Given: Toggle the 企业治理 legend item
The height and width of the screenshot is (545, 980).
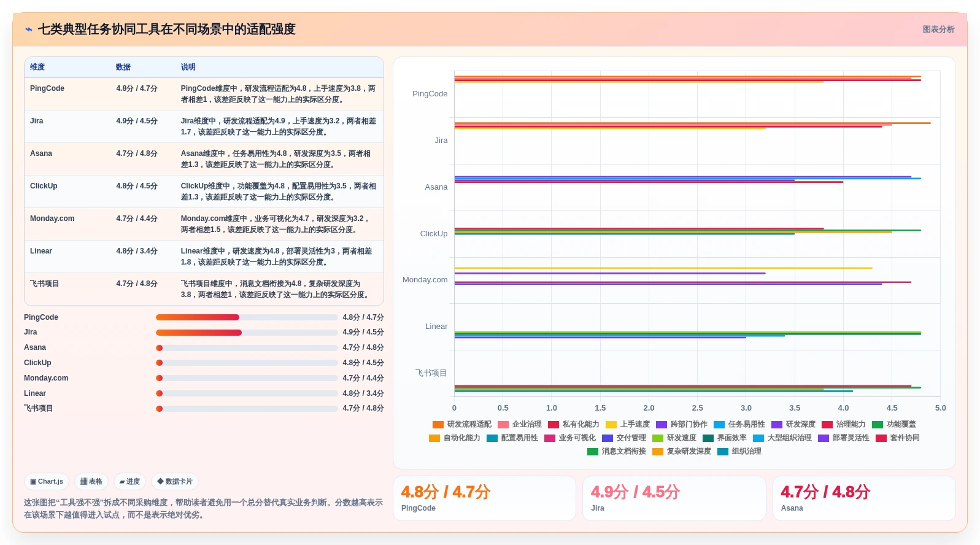Looking at the screenshot, I should [520, 425].
